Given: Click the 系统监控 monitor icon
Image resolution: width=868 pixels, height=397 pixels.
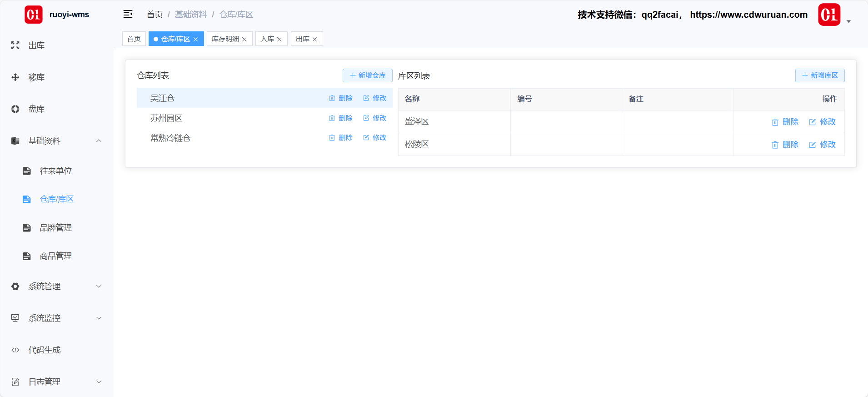Looking at the screenshot, I should point(15,318).
